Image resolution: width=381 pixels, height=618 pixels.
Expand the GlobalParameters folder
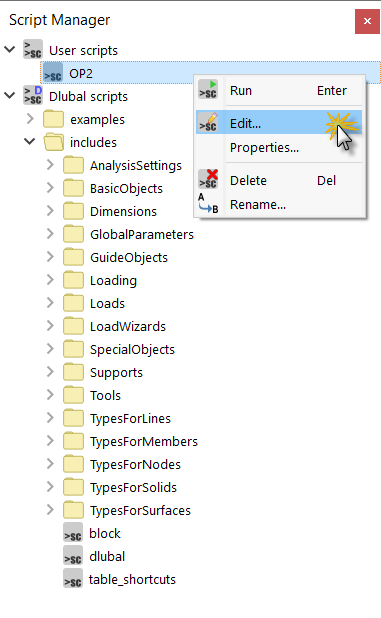(50, 234)
